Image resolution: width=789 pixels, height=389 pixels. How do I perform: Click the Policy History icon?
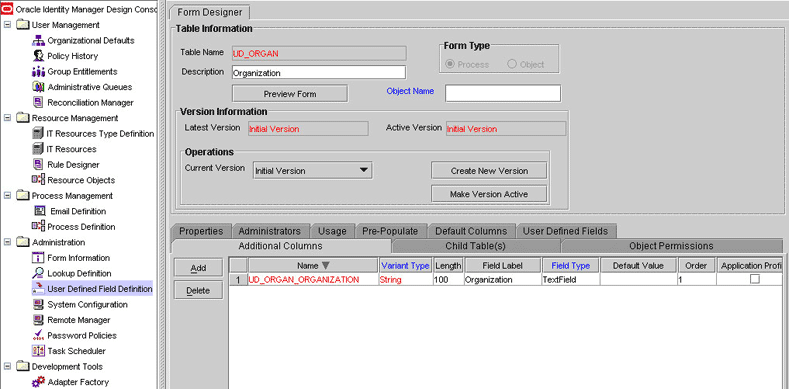[x=38, y=56]
